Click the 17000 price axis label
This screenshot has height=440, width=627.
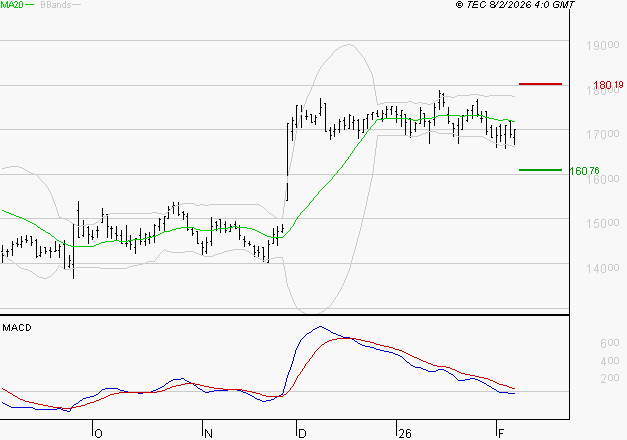(x=603, y=134)
